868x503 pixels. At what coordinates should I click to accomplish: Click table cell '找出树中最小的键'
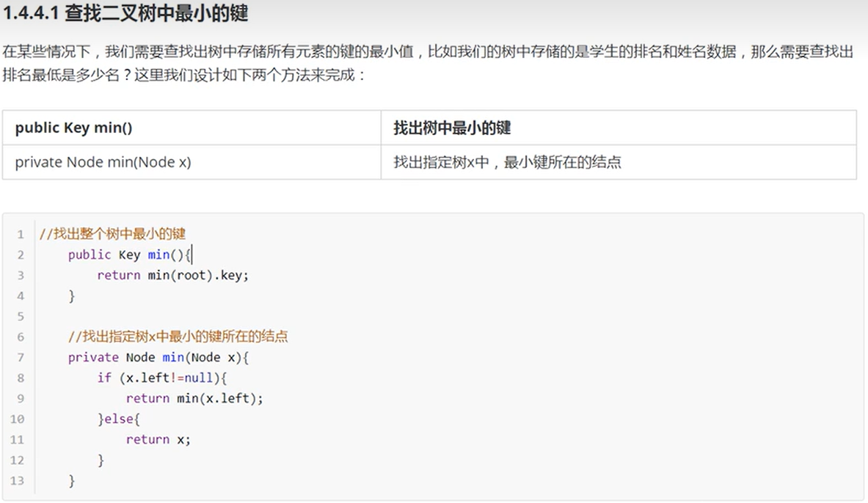(619, 128)
